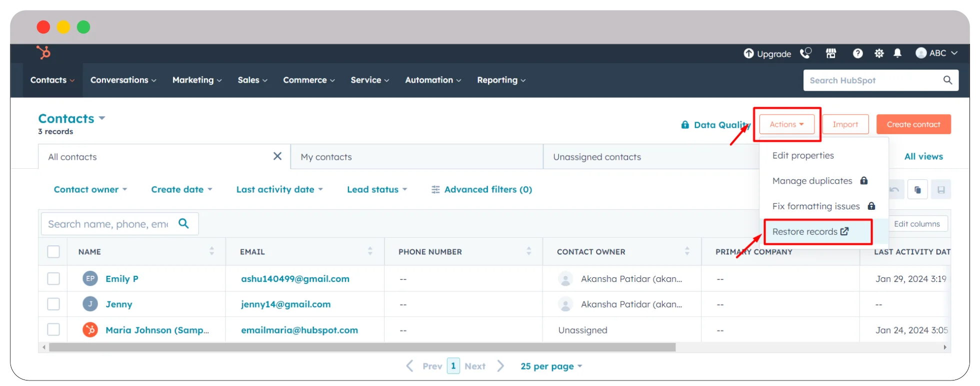980x386 pixels.
Task: Expand the Sales nav menu
Action: pyautogui.click(x=252, y=80)
